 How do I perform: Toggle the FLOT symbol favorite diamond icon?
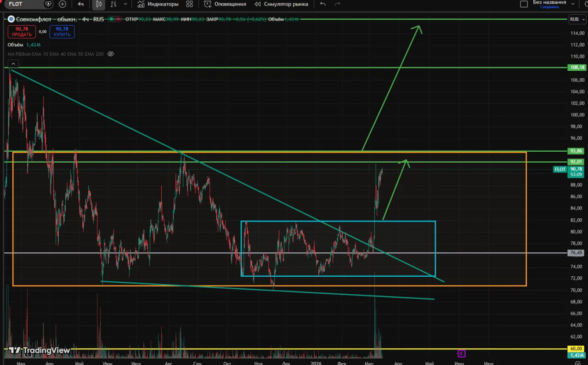(48, 4)
